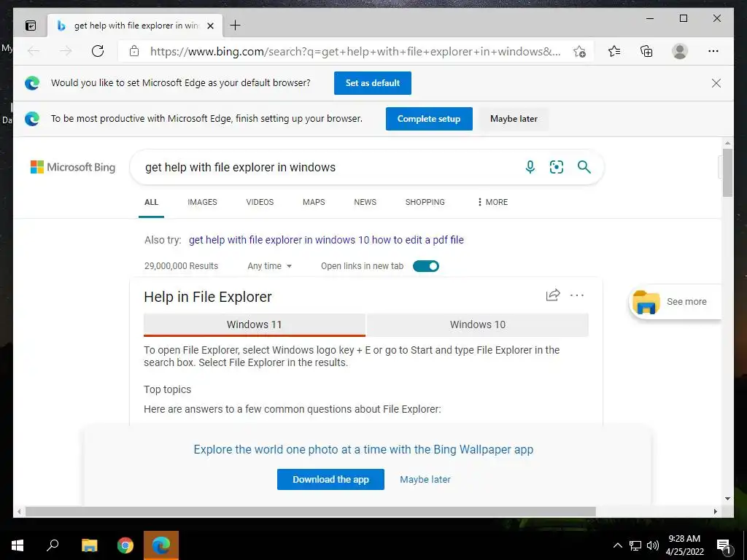Dismiss the default browser prompt bar
The height and width of the screenshot is (560, 747).
pyautogui.click(x=716, y=83)
